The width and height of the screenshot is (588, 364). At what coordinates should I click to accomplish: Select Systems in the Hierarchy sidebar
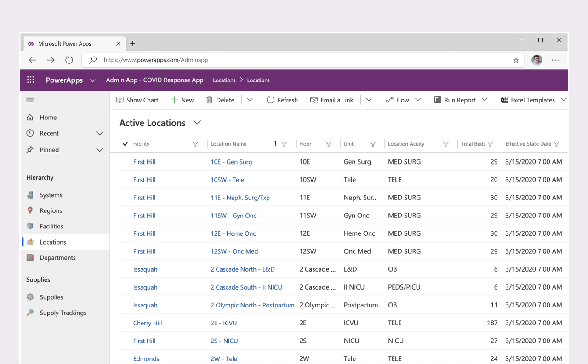(x=51, y=195)
